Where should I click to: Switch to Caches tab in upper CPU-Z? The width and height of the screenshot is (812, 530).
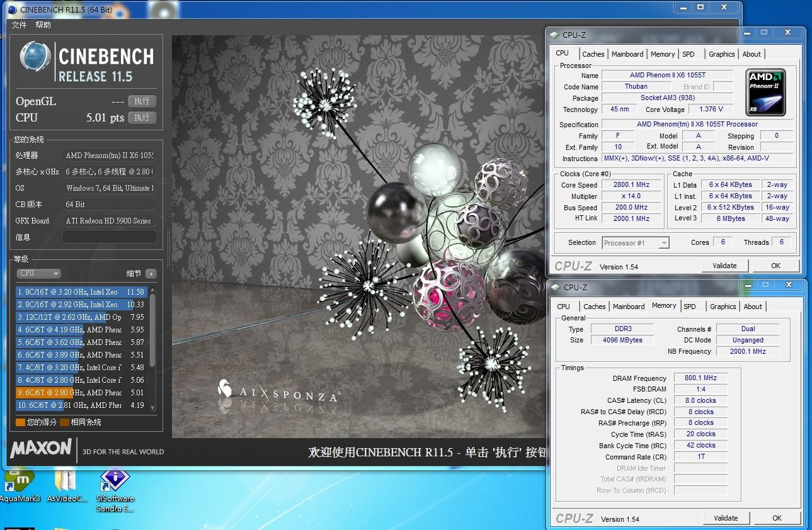(x=593, y=54)
